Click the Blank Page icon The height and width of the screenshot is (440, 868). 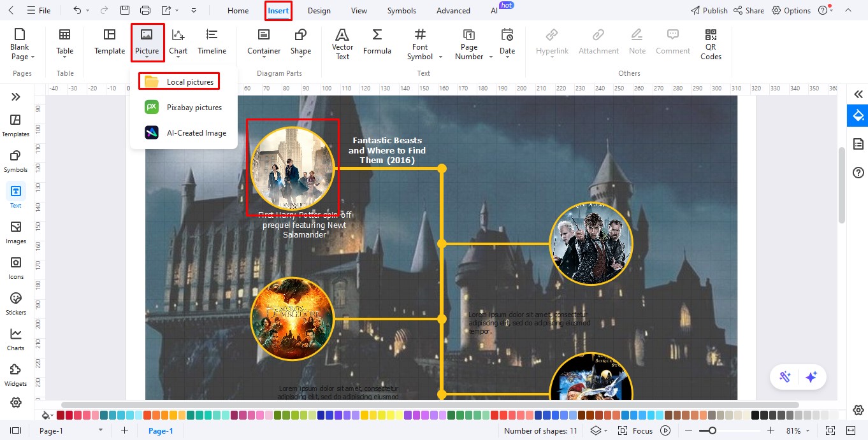20,34
